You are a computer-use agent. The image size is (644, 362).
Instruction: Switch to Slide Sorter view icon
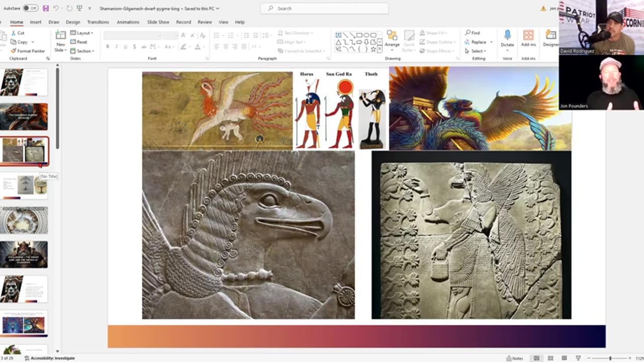click(550, 358)
